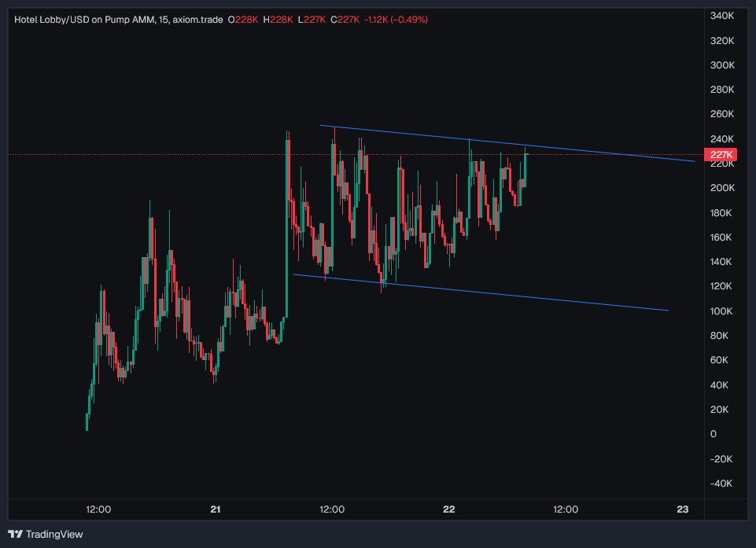Viewport: 756px width, 548px height.
Task: Click the TradingView logo link
Action: (x=46, y=534)
